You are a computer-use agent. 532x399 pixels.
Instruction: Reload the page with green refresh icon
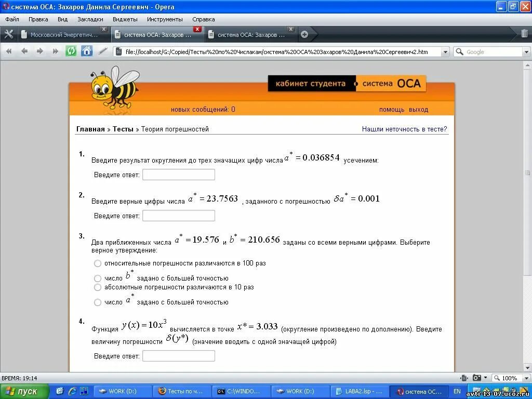pos(71,51)
